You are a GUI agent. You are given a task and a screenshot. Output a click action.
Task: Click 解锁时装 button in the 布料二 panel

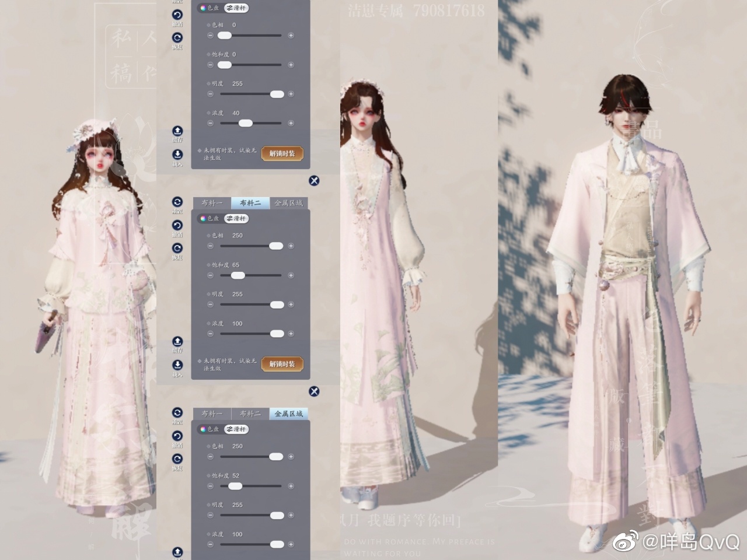(282, 364)
